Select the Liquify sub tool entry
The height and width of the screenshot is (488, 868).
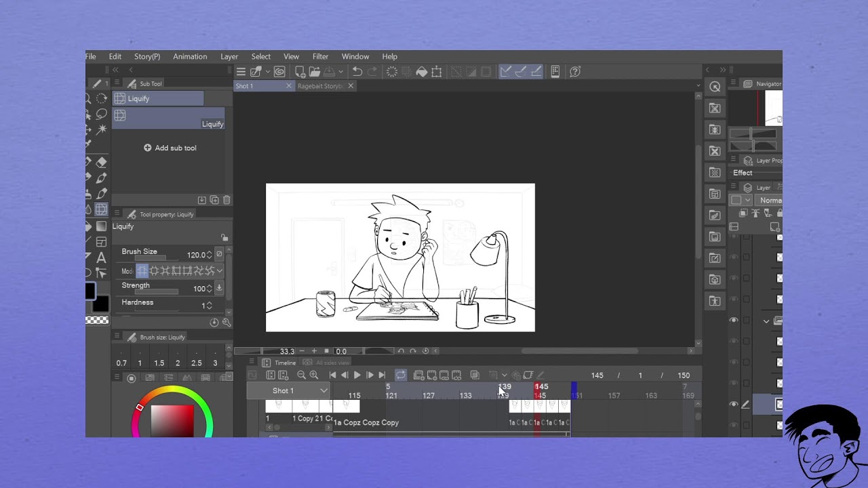pos(168,119)
